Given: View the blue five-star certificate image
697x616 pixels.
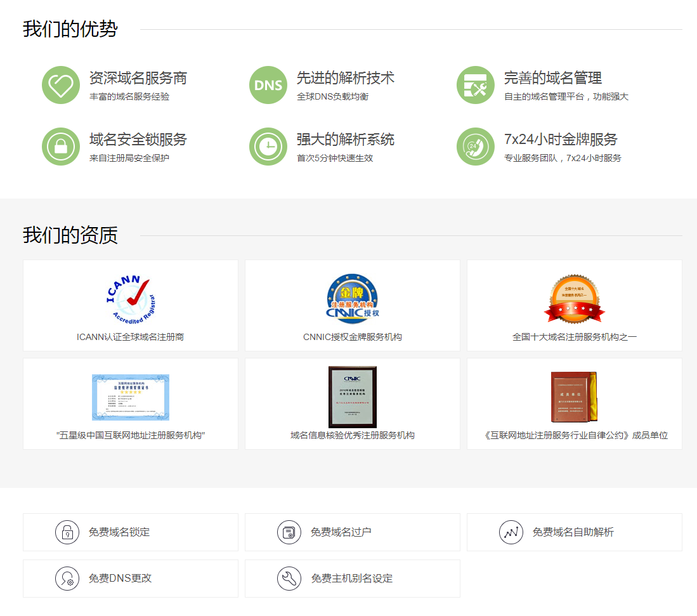Looking at the screenshot, I should tap(131, 397).
